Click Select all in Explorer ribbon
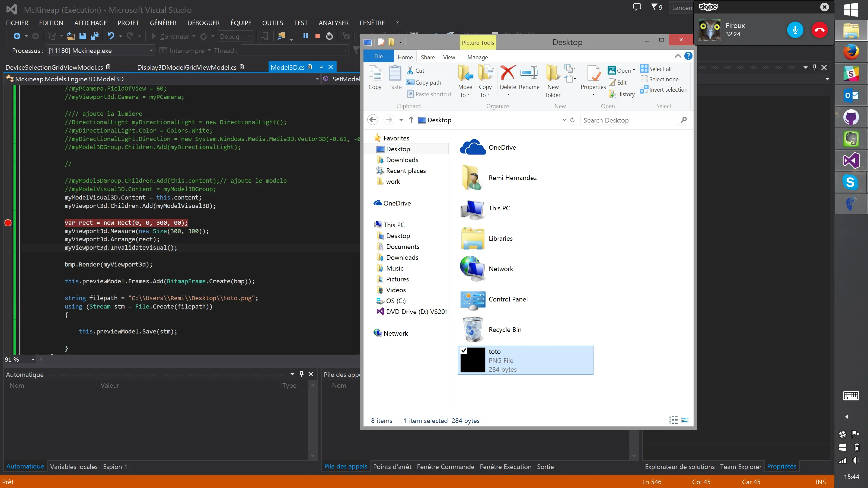 point(656,69)
